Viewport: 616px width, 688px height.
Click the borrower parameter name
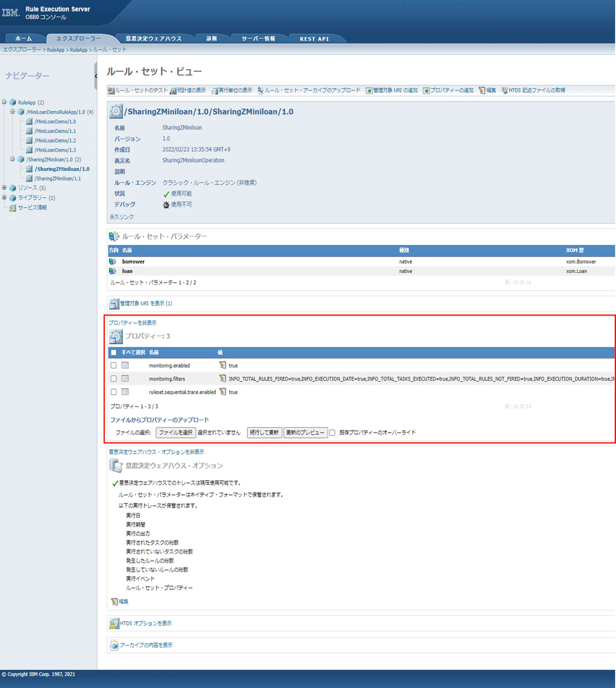tap(134, 262)
